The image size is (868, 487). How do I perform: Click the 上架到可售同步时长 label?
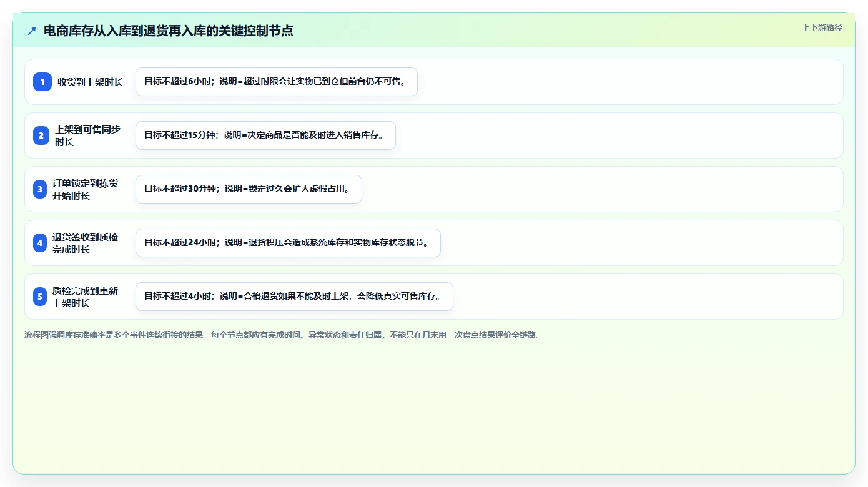tap(87, 135)
